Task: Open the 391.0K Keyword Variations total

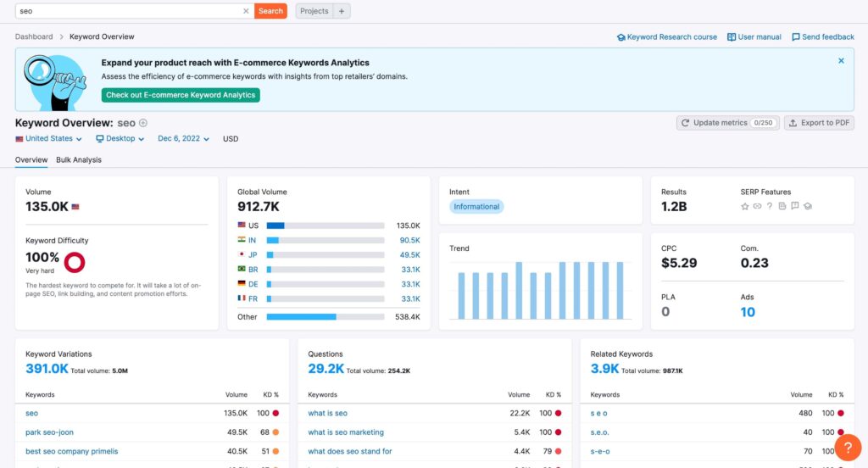Action: click(x=47, y=369)
